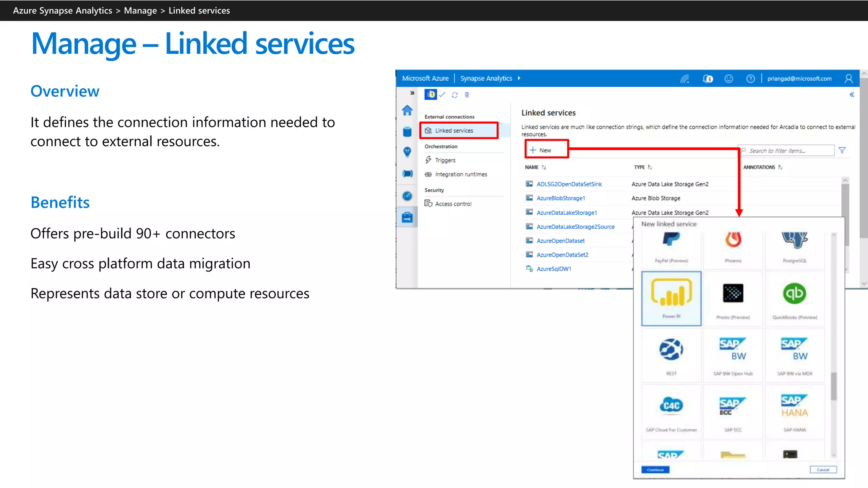Select the QuickBooks (Preview) connector tile

pos(795,299)
